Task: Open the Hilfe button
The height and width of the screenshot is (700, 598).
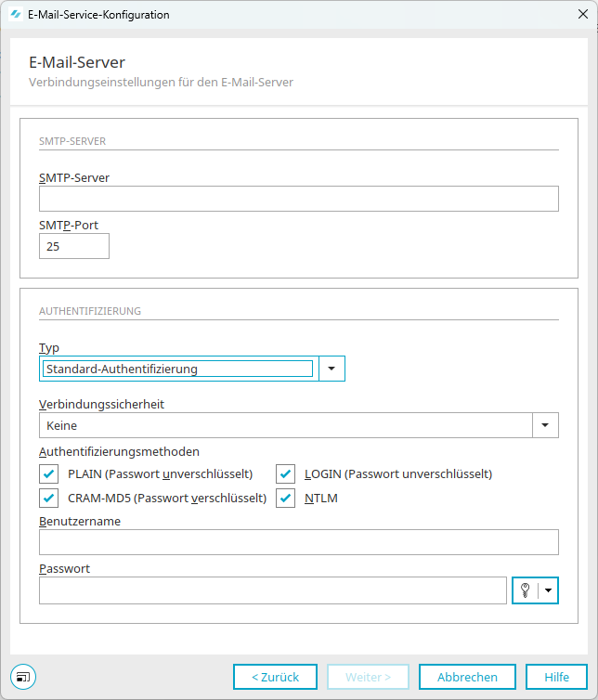Action: click(x=556, y=677)
